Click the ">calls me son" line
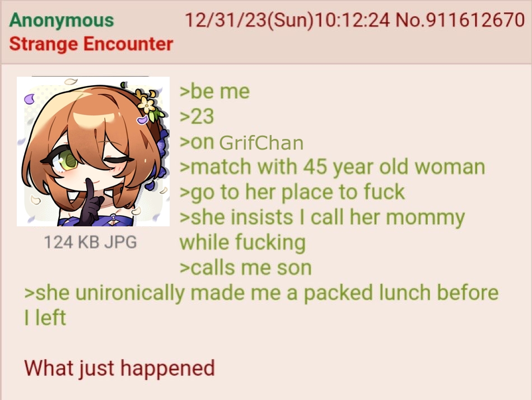This screenshot has height=400, width=532. coord(246,268)
